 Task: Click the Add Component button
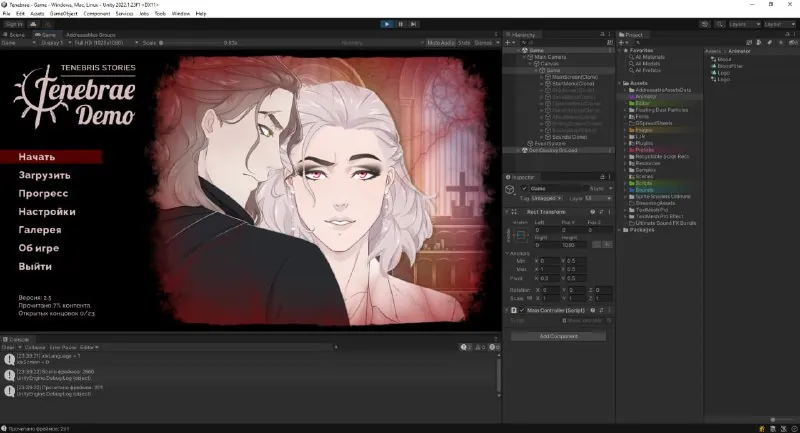[x=558, y=336]
